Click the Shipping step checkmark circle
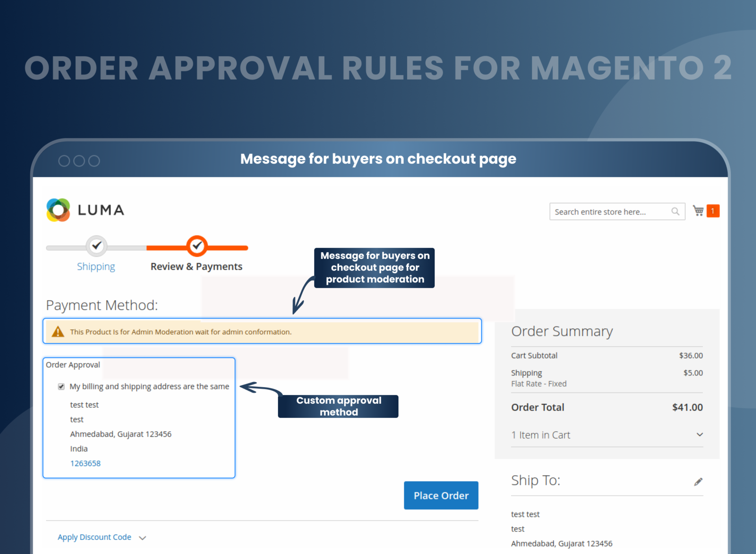Image resolution: width=756 pixels, height=554 pixels. point(97,246)
